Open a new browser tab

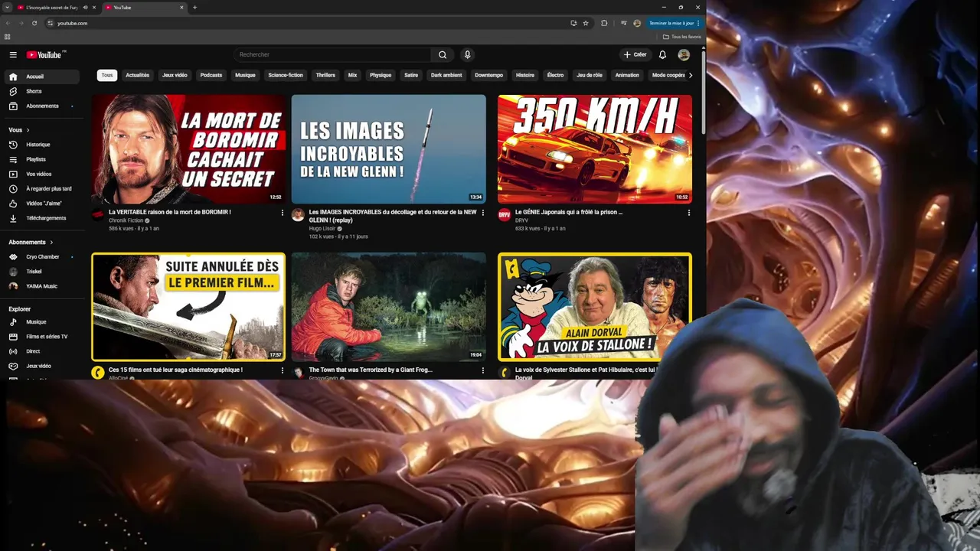(194, 7)
